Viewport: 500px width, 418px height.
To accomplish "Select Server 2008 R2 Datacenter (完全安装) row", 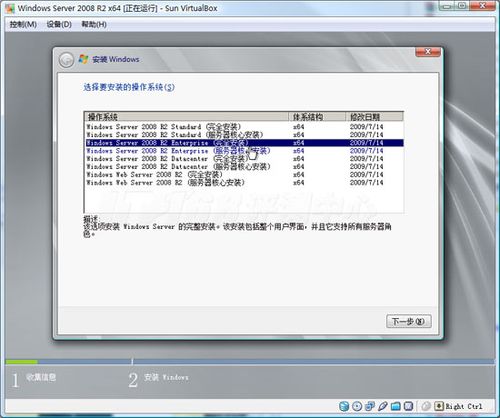I will coord(244,159).
